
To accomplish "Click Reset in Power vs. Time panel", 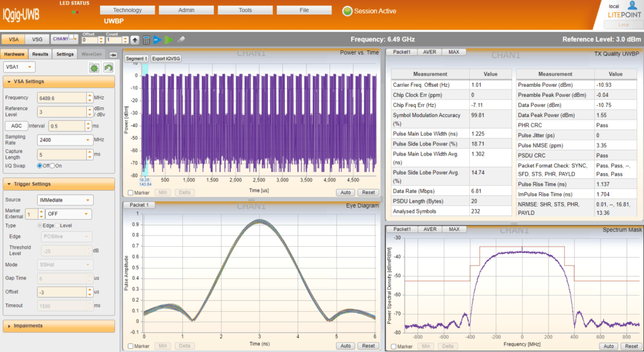I will (x=369, y=193).
